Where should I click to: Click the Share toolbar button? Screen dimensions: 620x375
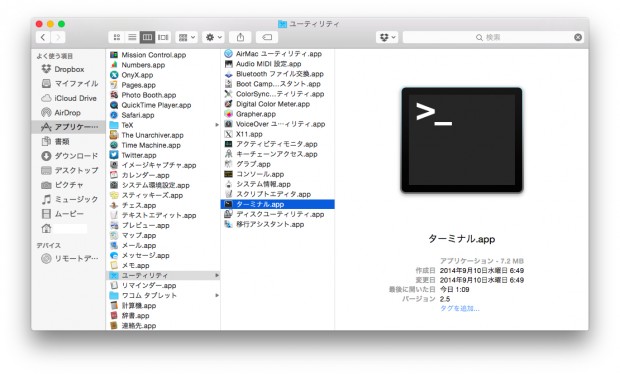point(240,37)
